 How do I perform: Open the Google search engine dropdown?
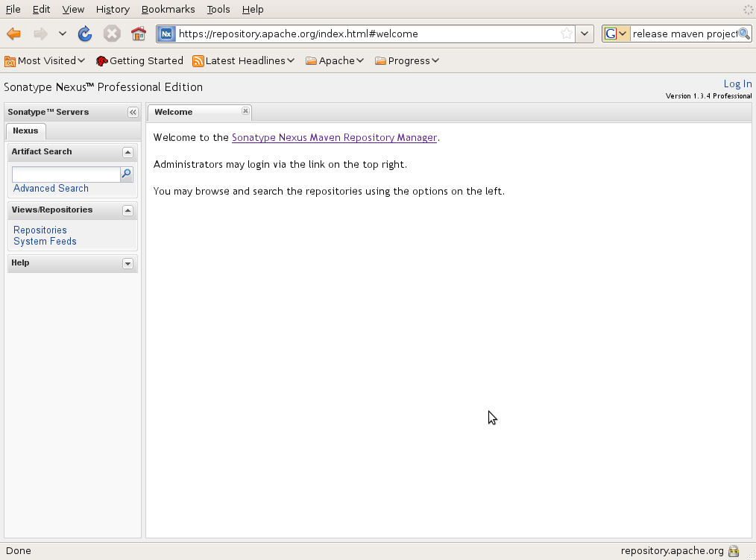point(616,34)
